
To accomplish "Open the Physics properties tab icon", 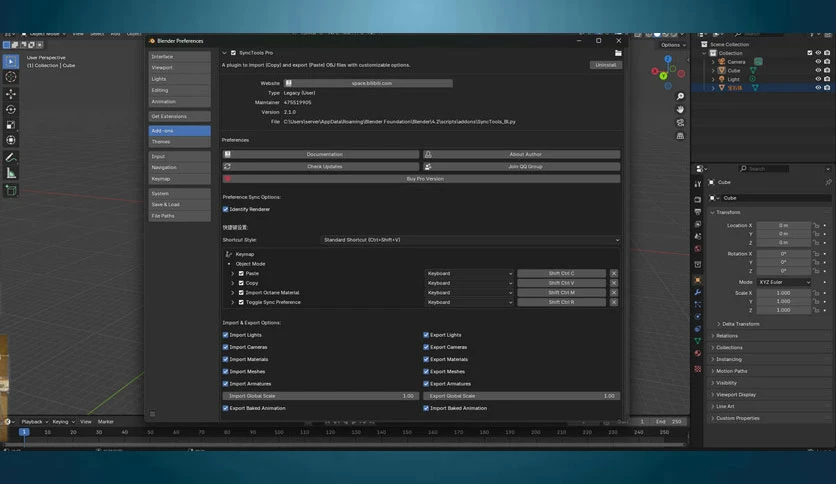I will click(698, 317).
